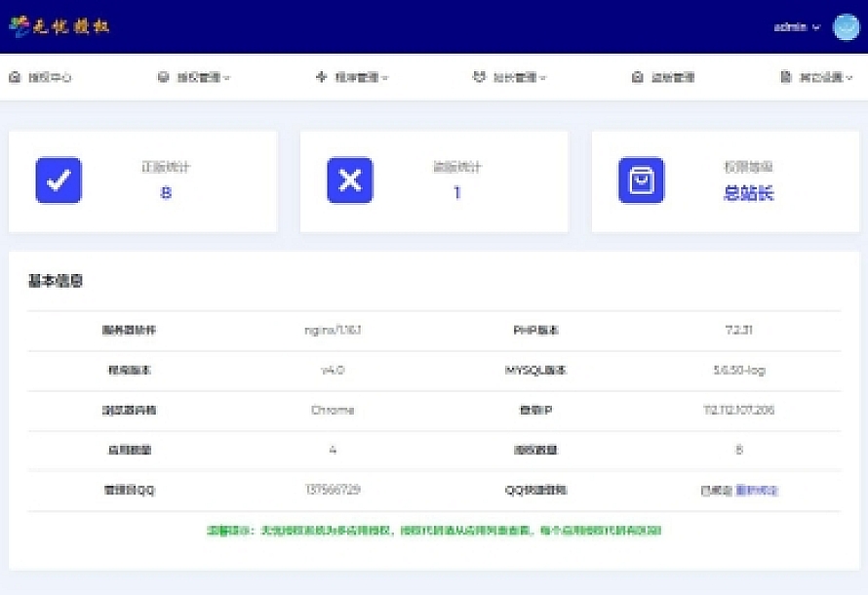Expand the 站长管理 dropdown menu
Screen dimensions: 868x595
pos(519,77)
